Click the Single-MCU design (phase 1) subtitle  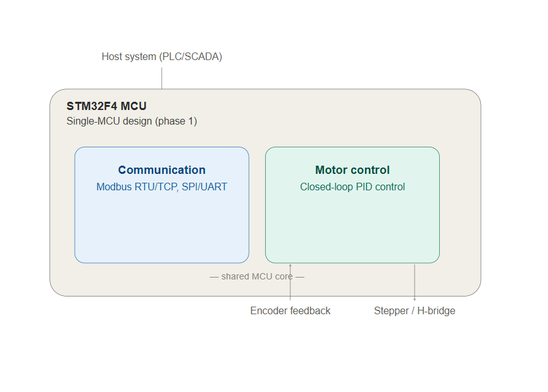(132, 121)
